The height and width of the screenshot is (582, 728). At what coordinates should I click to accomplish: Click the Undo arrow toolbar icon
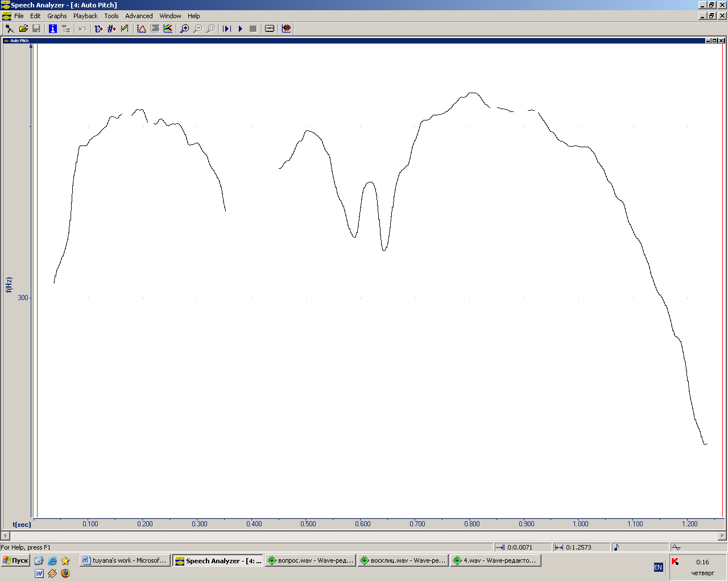(82, 28)
